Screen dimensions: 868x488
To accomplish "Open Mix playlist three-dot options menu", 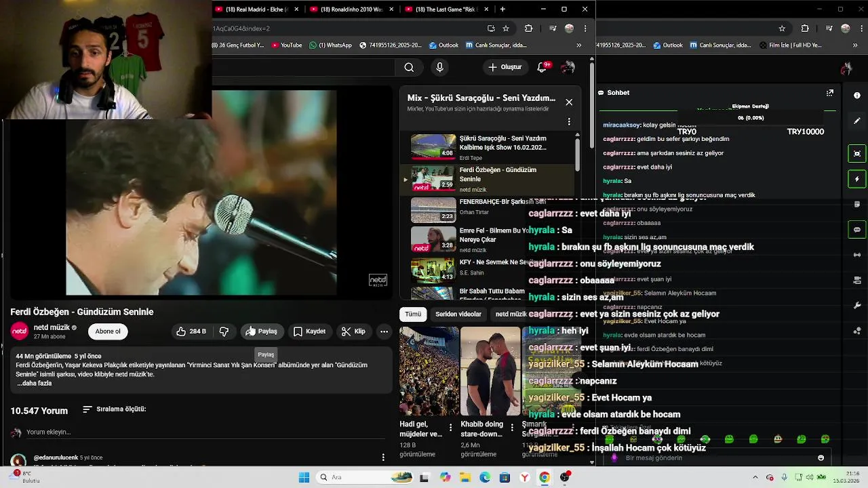I will click(x=569, y=122).
